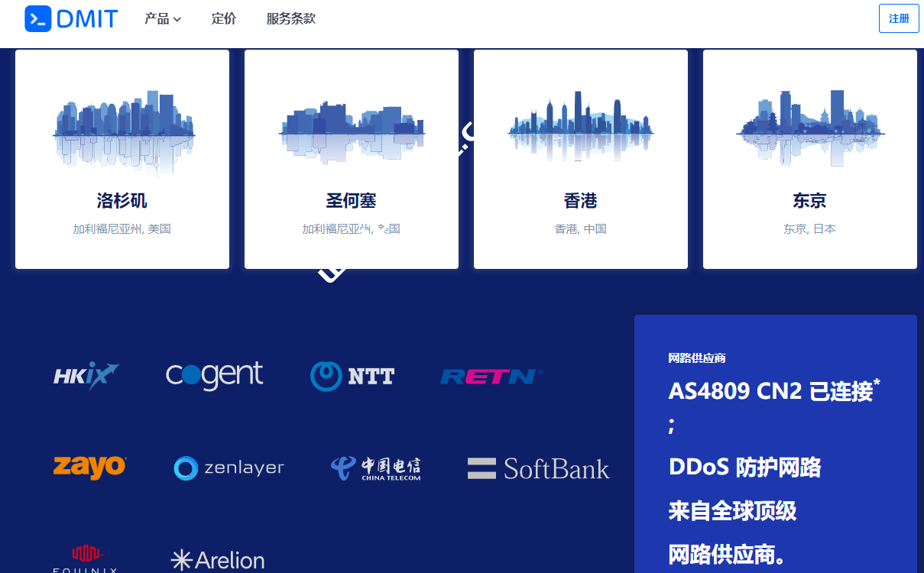Click the 注册 button
Viewport: 924px width, 573px height.
899,18
